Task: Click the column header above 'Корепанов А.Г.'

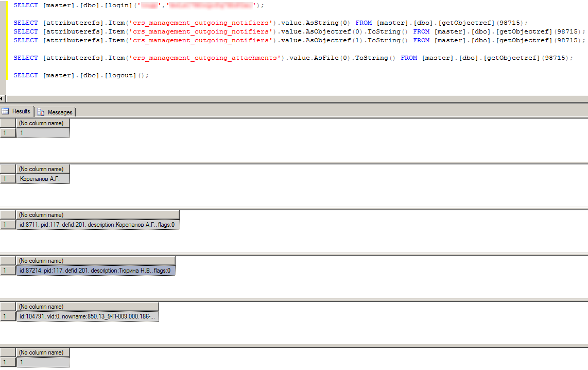Action: coord(43,169)
